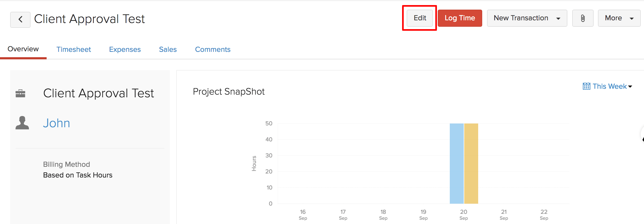The width and height of the screenshot is (644, 224).
Task: Open the Expenses tab
Action: tap(125, 49)
